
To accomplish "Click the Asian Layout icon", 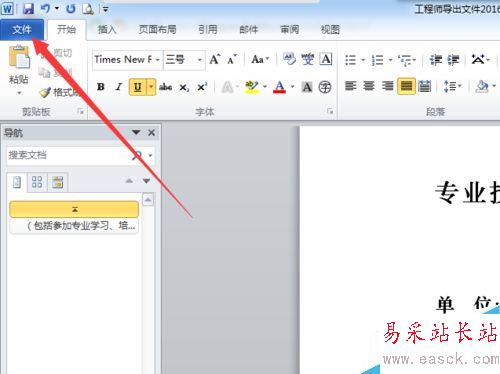I will coord(478,60).
